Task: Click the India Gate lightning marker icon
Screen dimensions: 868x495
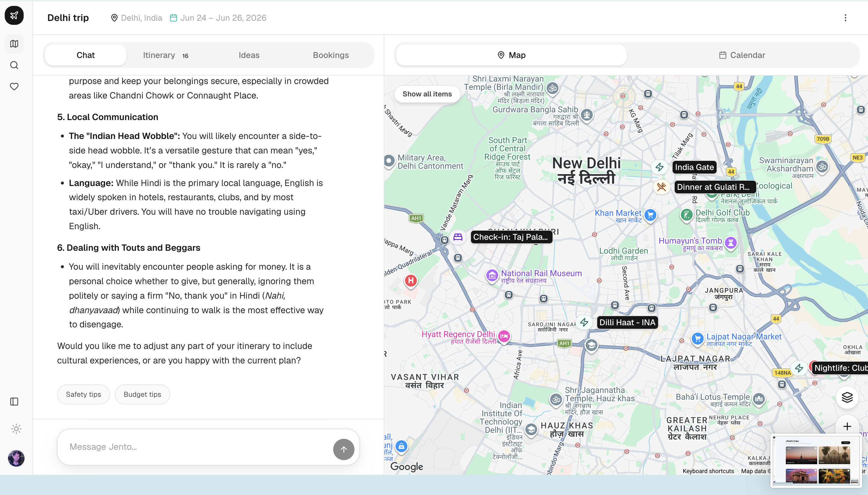Action: [660, 167]
